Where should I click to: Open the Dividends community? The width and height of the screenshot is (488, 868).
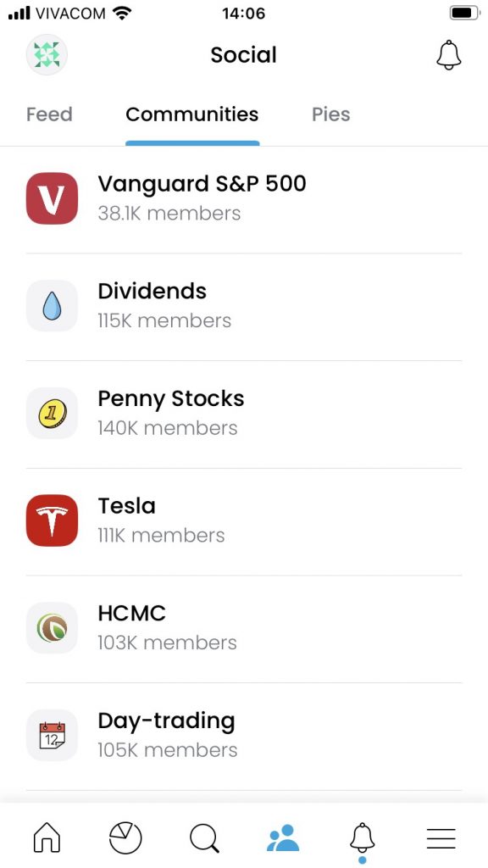(244, 306)
